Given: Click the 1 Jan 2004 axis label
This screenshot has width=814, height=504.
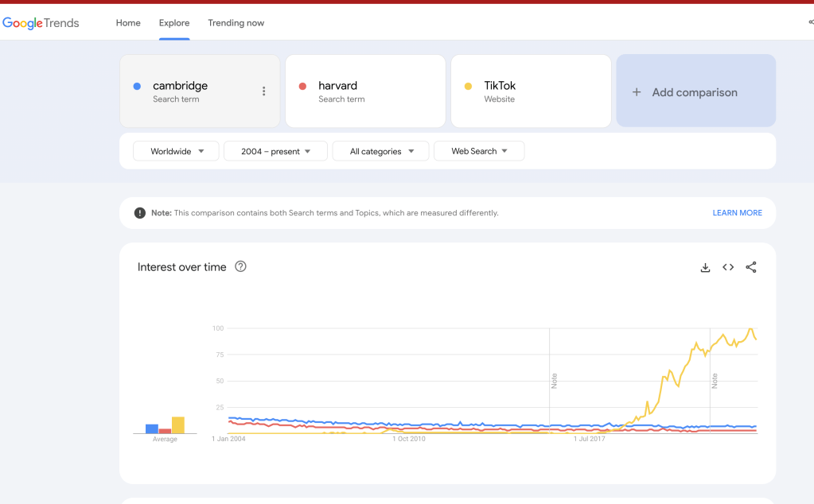Looking at the screenshot, I should [228, 439].
